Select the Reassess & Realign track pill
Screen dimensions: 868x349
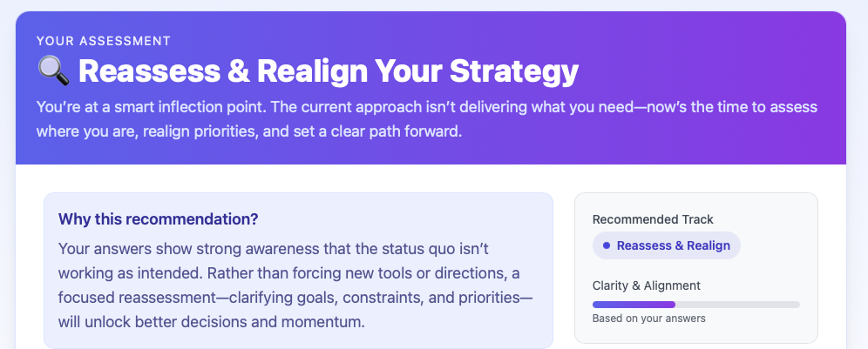[x=667, y=245]
